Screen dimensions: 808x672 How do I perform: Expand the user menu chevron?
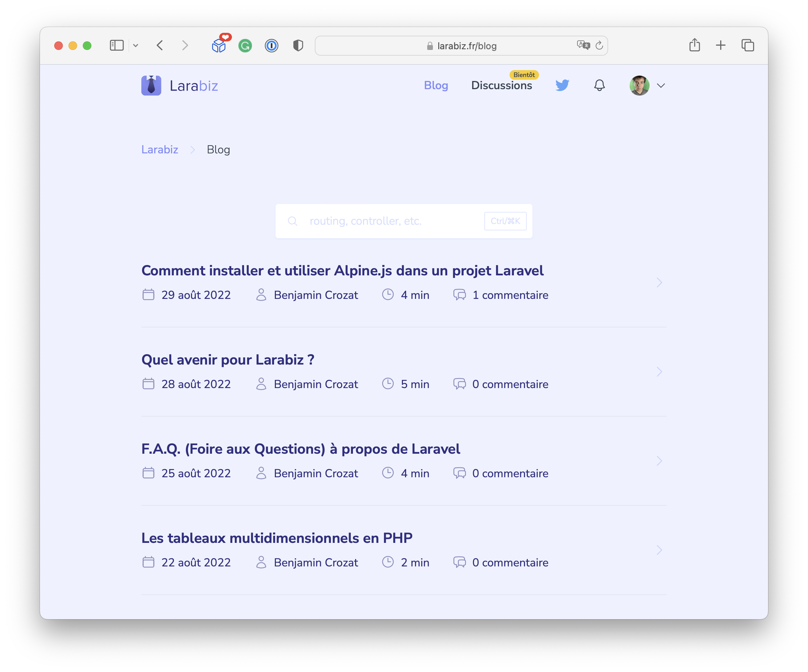661,86
